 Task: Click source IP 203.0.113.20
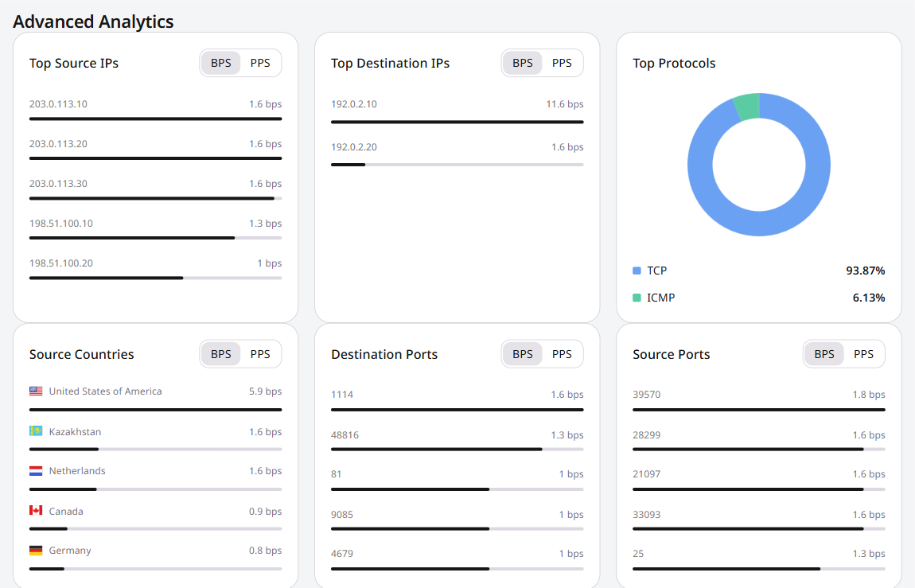[x=58, y=143]
